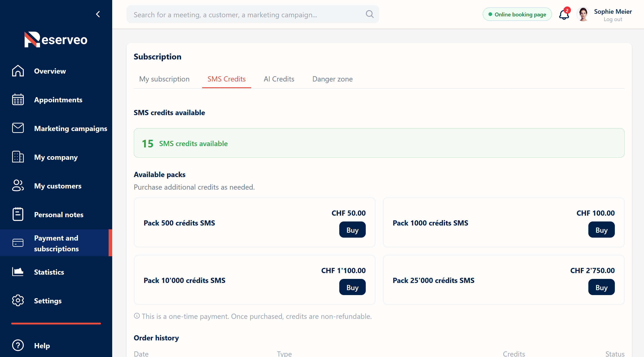Buy the Pack 25'000 crédits SMS

[601, 287]
